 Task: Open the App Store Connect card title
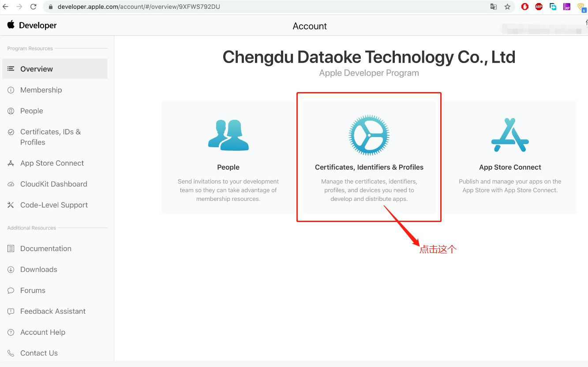pyautogui.click(x=510, y=167)
